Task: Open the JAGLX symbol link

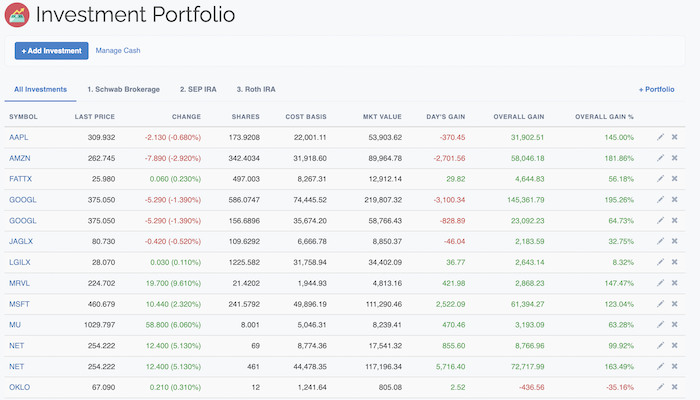Action: point(21,241)
